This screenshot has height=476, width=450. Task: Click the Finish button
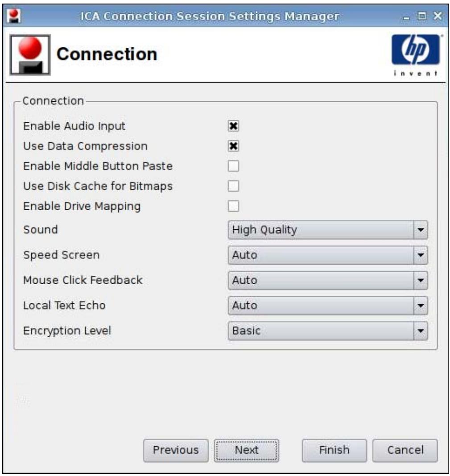(x=334, y=450)
